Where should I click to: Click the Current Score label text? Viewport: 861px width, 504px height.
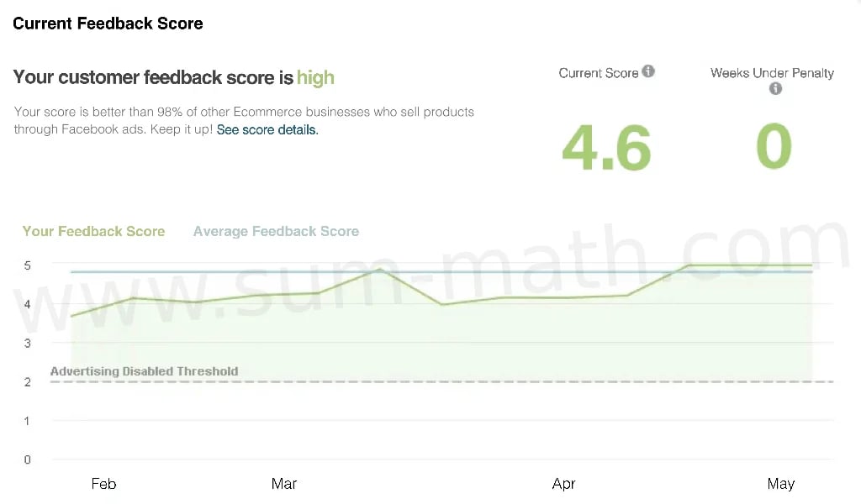pos(598,73)
